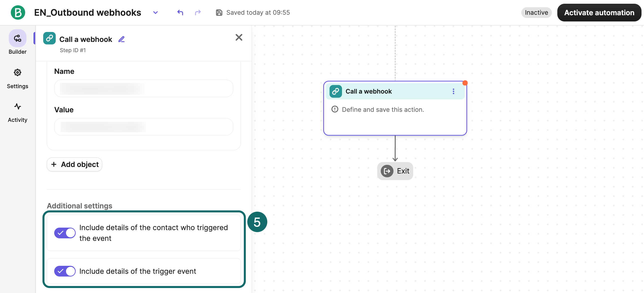
Task: Click the Brevo logo icon
Action: (18, 12)
